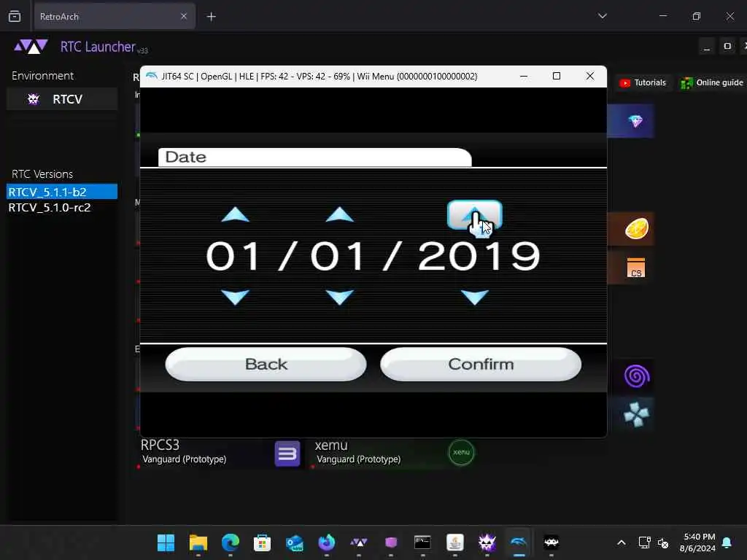Increase the day with its up arrow
Screen dimensions: 747x560
pos(339,215)
